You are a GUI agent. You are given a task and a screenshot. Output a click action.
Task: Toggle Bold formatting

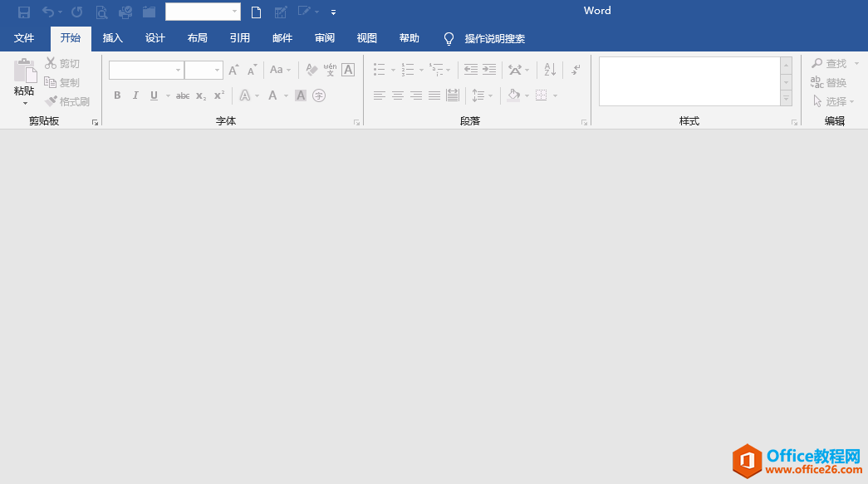117,95
